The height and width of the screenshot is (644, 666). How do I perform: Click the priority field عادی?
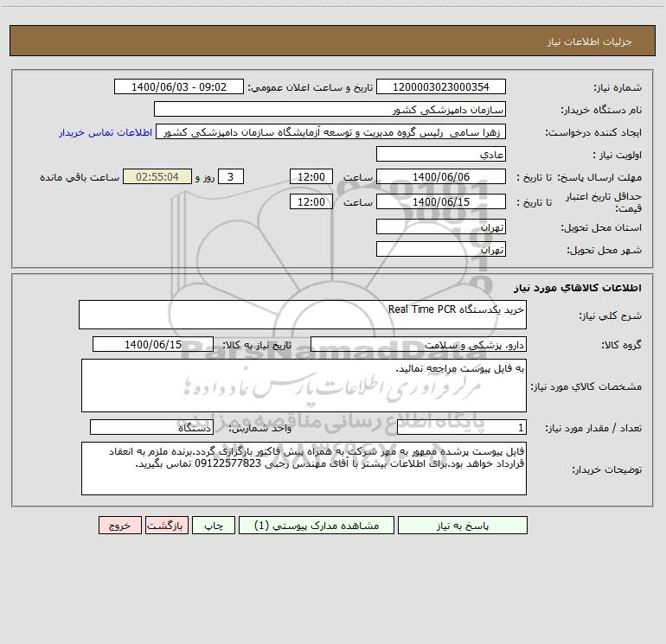pos(441,154)
